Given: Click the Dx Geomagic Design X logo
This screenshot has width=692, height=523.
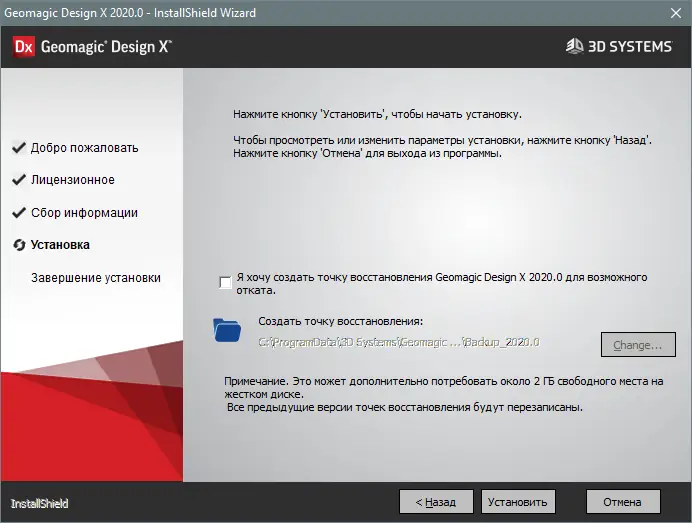Looking at the screenshot, I should point(92,46).
